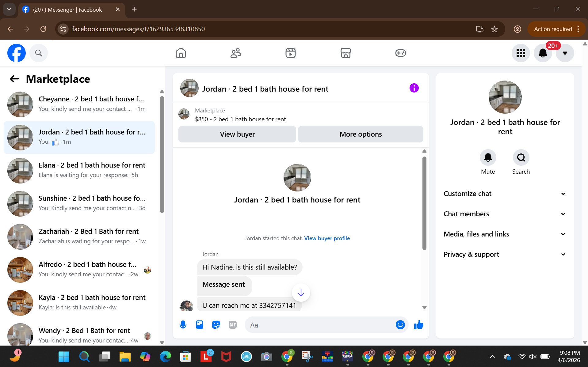Open the Sunshine conversation
This screenshot has width=588, height=367.
point(79,204)
